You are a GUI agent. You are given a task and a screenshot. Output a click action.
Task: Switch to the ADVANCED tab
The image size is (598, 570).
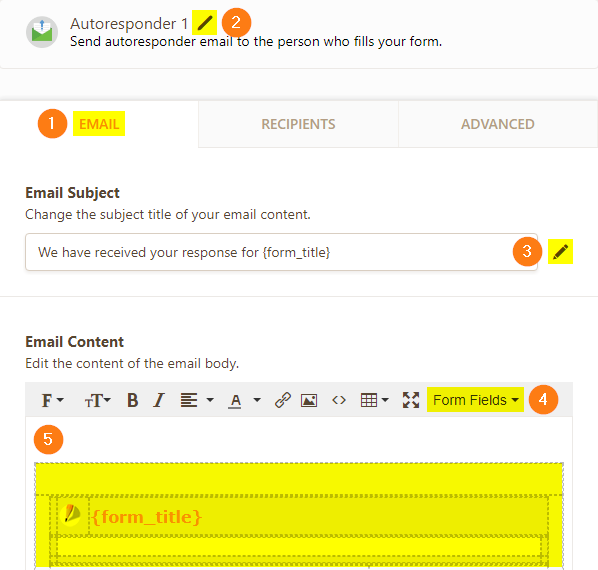[x=498, y=124]
